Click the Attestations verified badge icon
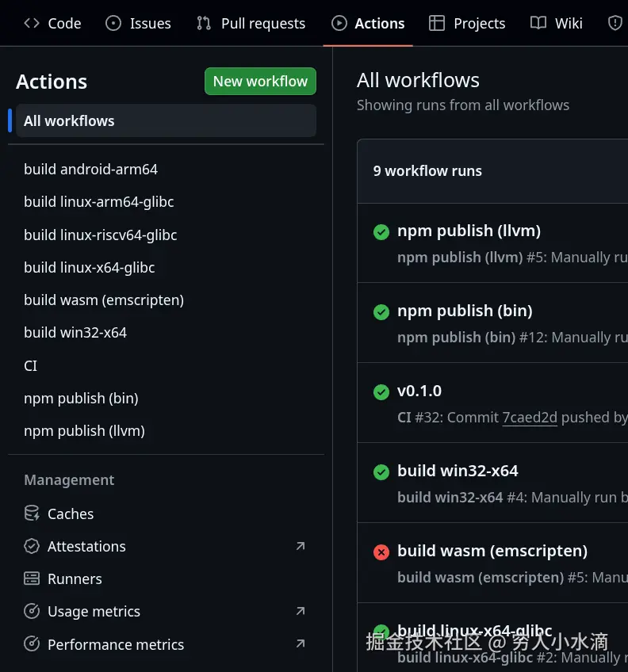The width and height of the screenshot is (628, 672). coord(32,546)
